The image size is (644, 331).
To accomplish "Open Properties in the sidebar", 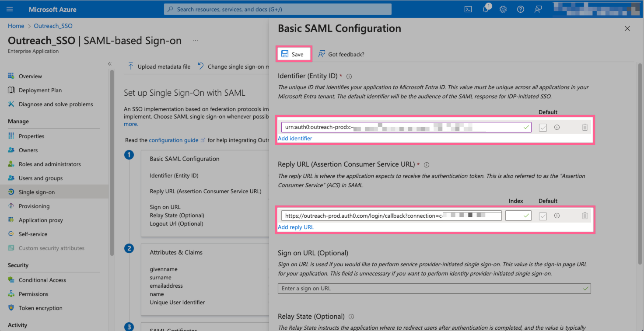I will click(31, 136).
